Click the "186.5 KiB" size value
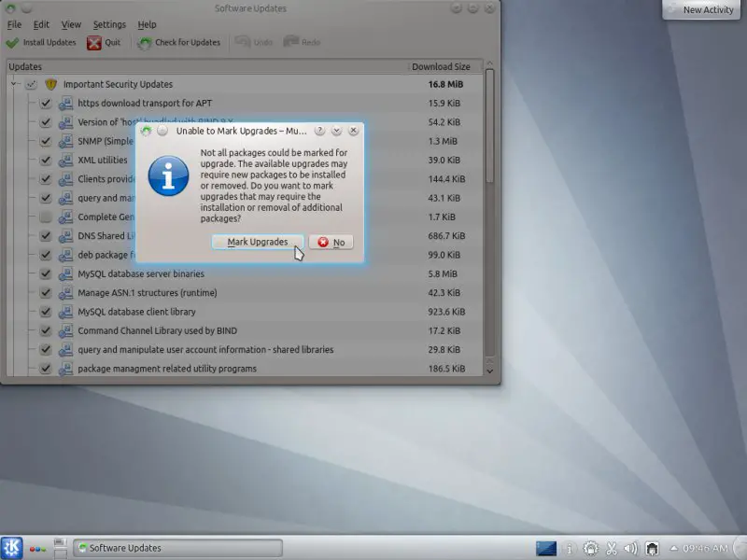 (446, 369)
